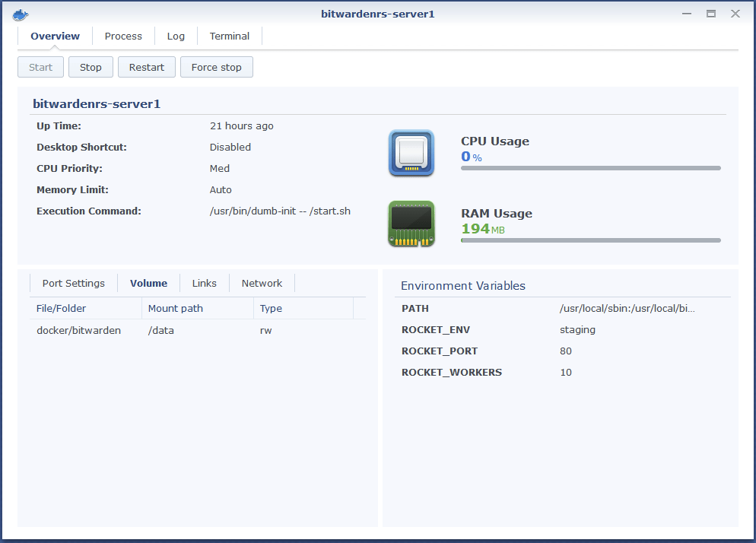756x543 pixels.
Task: Click the 194 MB RAM usage value
Action: (x=483, y=229)
